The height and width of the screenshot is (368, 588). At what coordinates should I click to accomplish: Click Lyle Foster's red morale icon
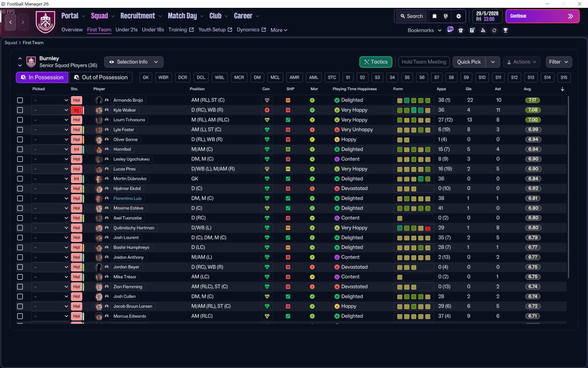coord(312,130)
